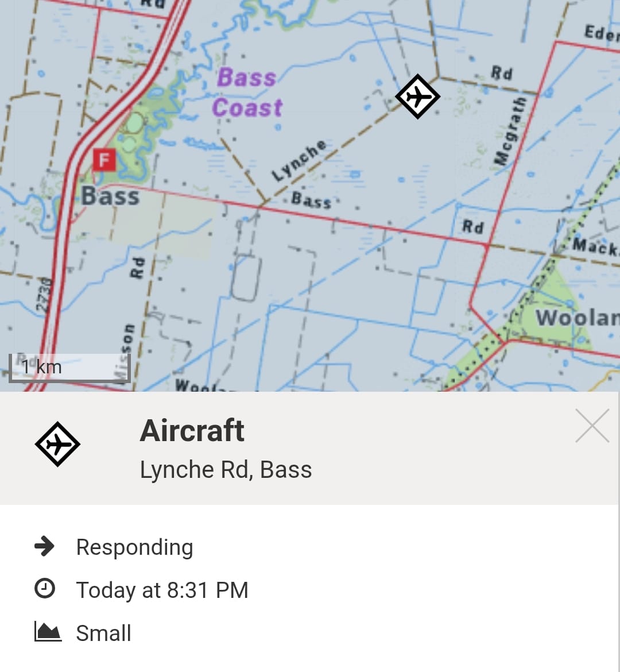Toggle the Small size indicator row
The width and height of the screenshot is (620, 672).
[x=103, y=632]
